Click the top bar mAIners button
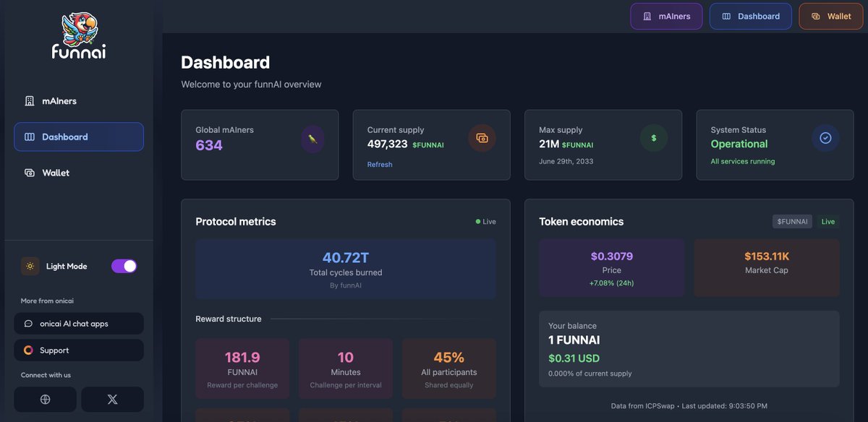The image size is (868, 422). (x=666, y=16)
